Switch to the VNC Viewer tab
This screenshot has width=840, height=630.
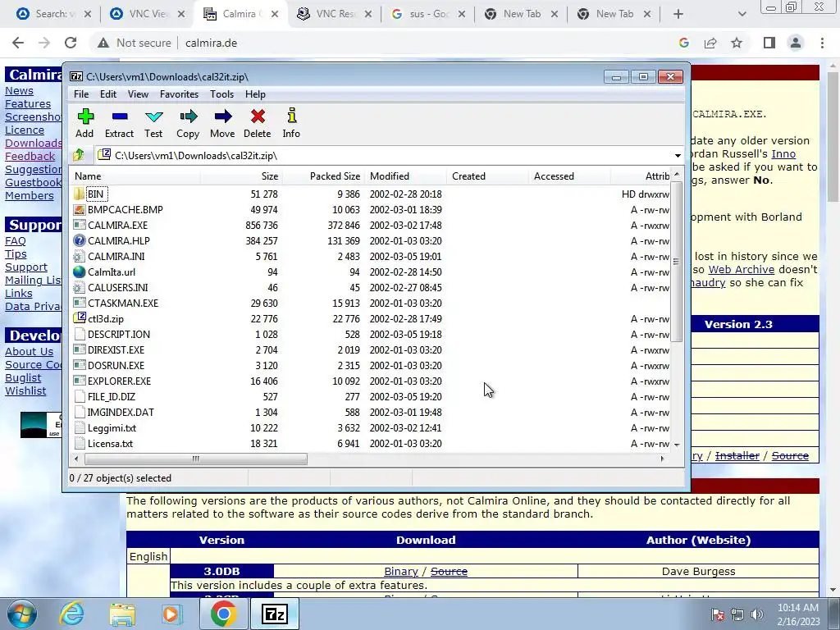tap(148, 14)
